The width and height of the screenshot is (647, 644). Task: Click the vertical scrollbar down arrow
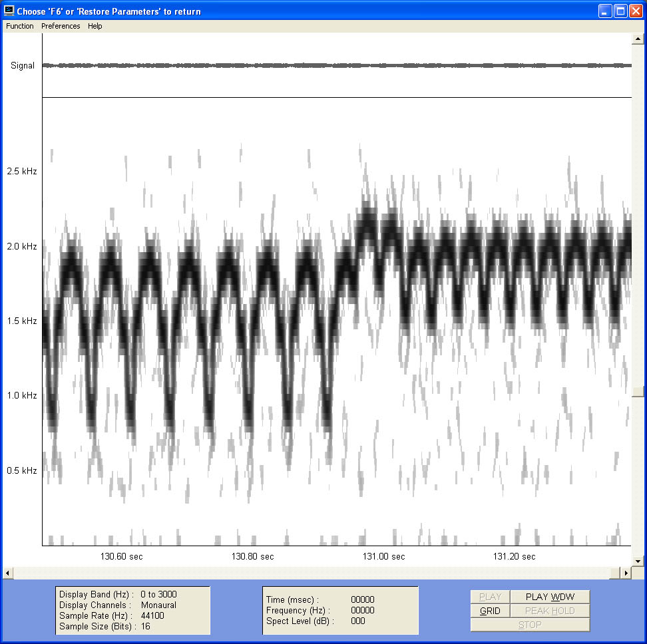[x=638, y=561]
